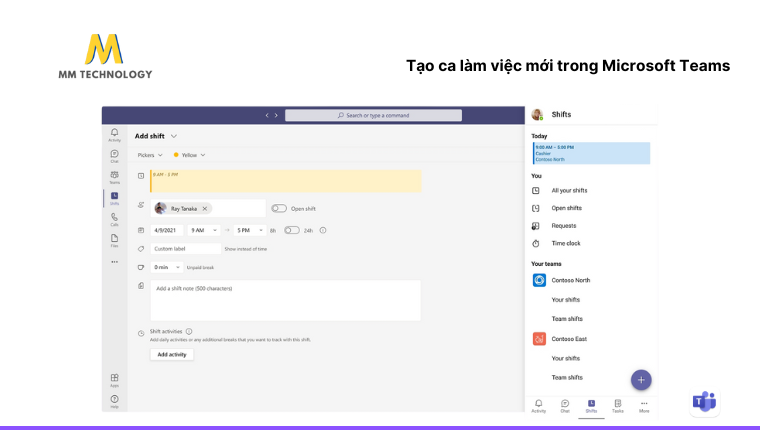Viewport: 760px width, 430px height.
Task: Select the Shifts app in left sidebar
Action: click(114, 198)
